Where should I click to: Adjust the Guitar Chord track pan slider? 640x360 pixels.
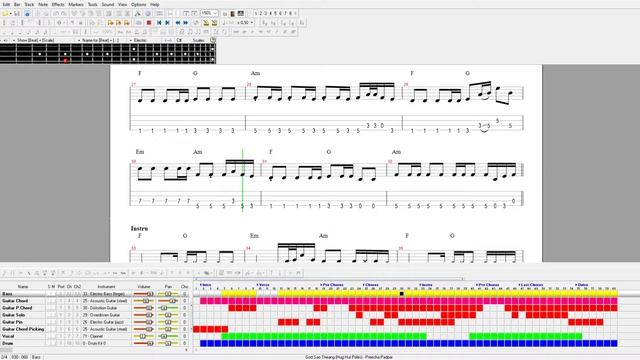(x=168, y=301)
